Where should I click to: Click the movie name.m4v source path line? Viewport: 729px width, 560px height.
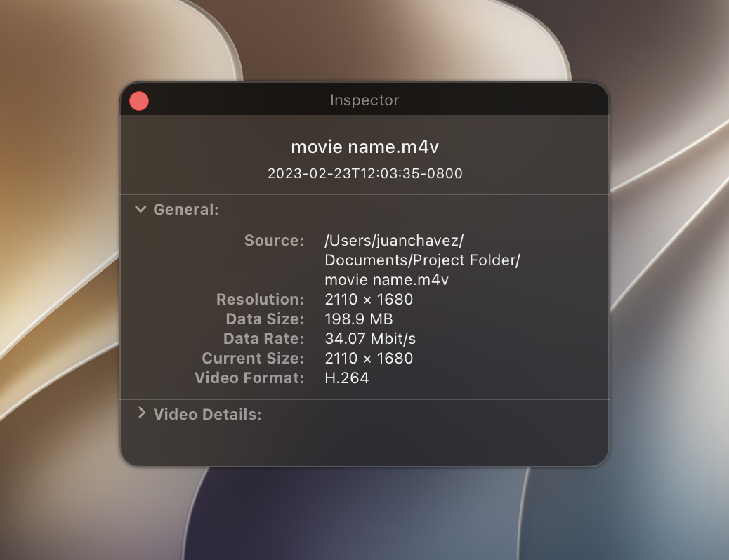(x=386, y=280)
